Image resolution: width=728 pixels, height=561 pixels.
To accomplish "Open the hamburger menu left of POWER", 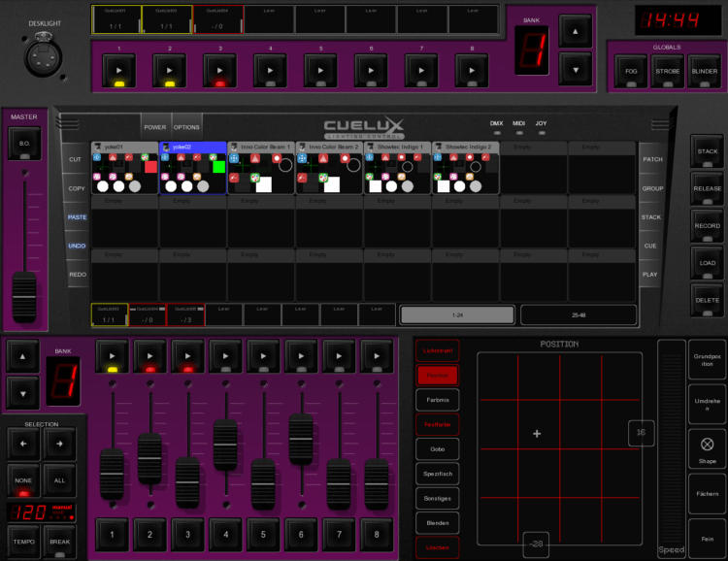I will [70, 126].
